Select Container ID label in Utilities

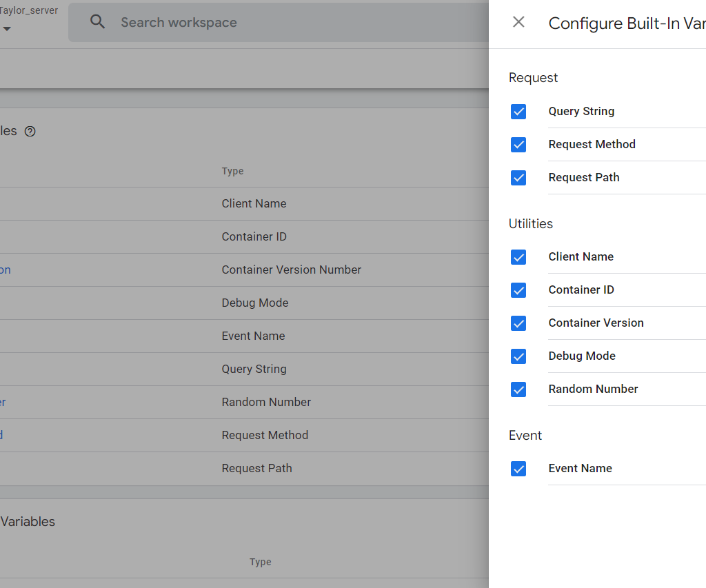(x=581, y=290)
